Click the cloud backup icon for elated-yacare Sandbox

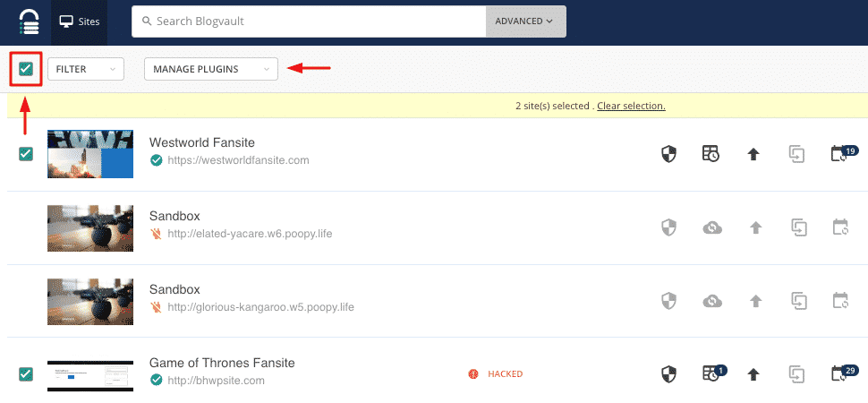[x=712, y=227]
